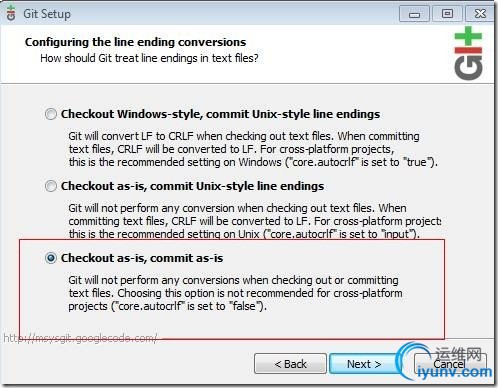Screen dimensions: 498x388
Task: Close the Git Setup window
Action: click(x=480, y=14)
